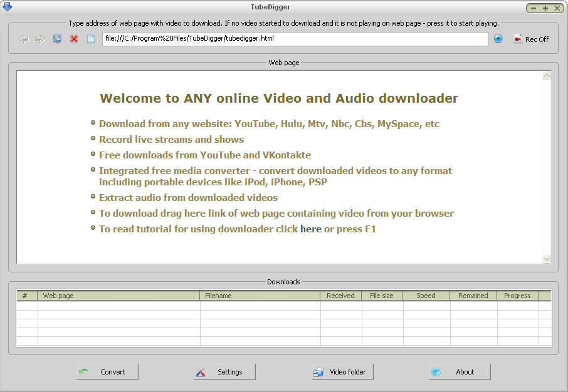
Task: Minimize the TubeDigger window
Action: (534, 8)
